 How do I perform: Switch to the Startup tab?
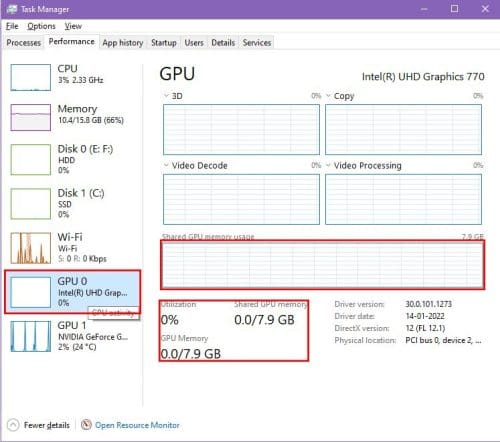pyautogui.click(x=164, y=43)
